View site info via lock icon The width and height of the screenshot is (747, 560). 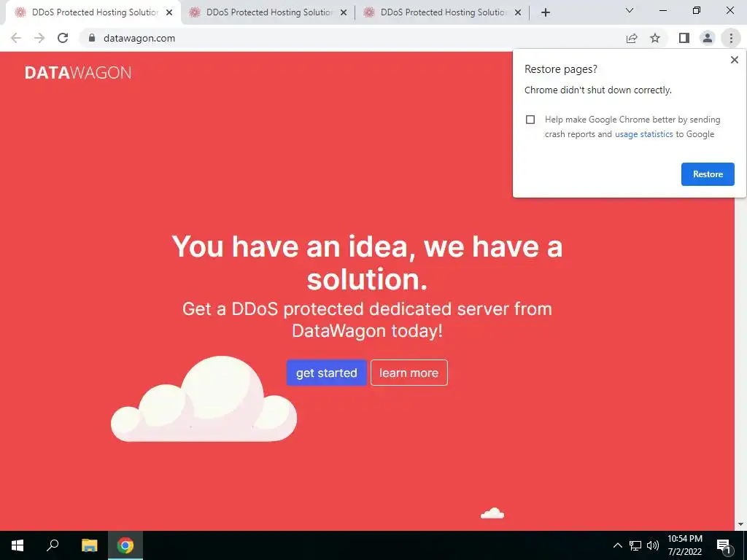92,38
